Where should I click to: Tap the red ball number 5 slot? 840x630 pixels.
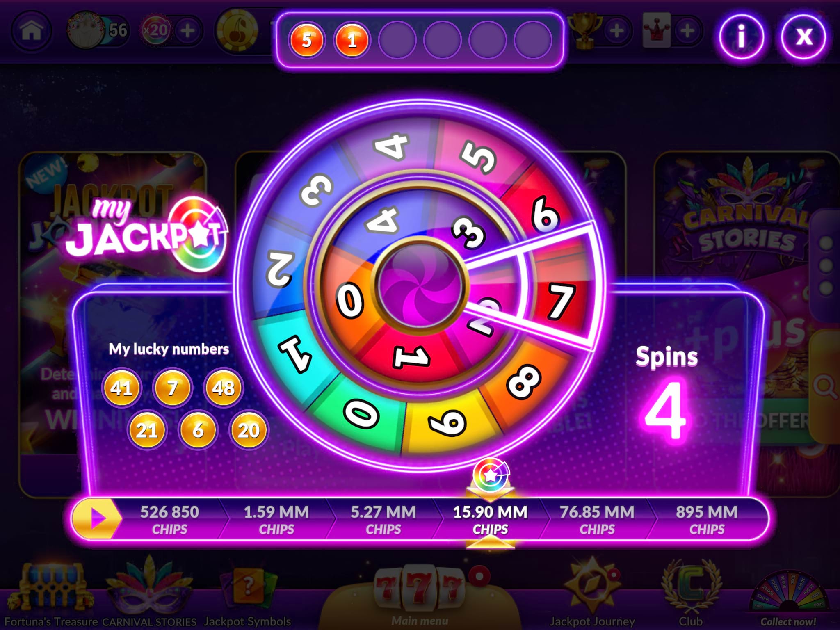click(x=306, y=40)
